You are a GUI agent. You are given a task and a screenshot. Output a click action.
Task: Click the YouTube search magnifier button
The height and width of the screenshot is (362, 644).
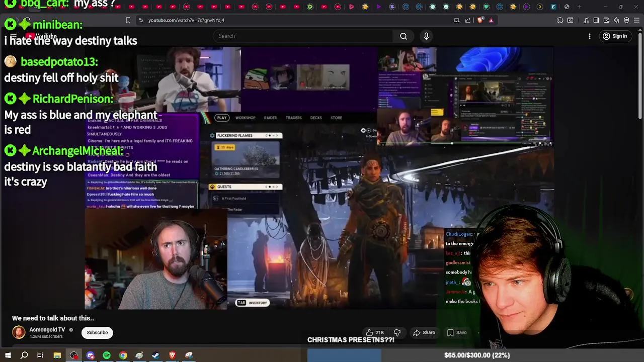[x=403, y=36]
